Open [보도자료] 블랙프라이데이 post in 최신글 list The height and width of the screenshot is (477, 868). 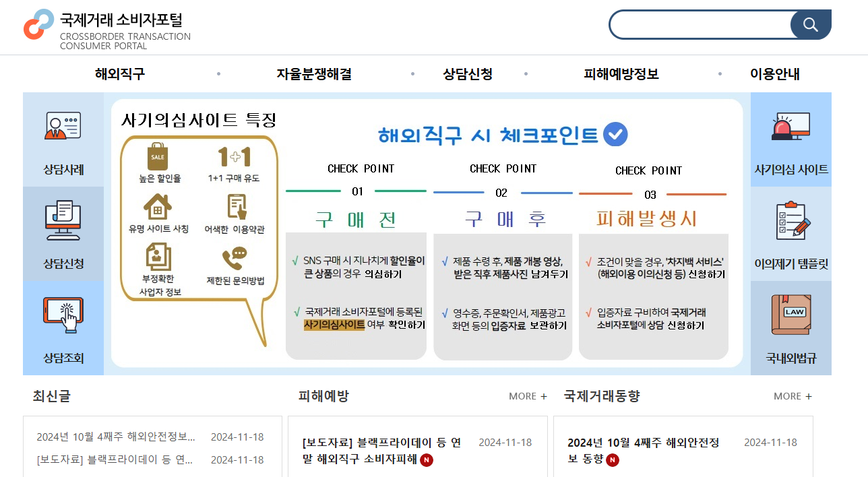tap(115, 459)
